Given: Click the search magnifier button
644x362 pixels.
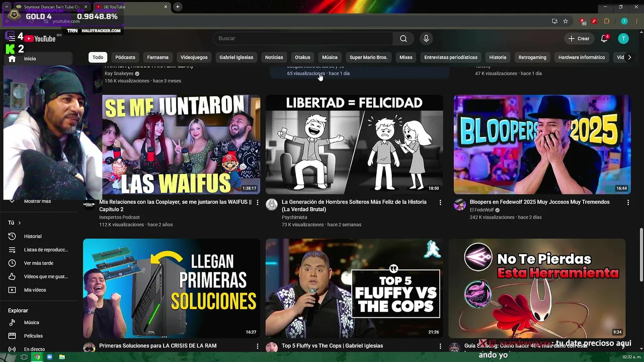Looking at the screenshot, I should click(x=404, y=39).
